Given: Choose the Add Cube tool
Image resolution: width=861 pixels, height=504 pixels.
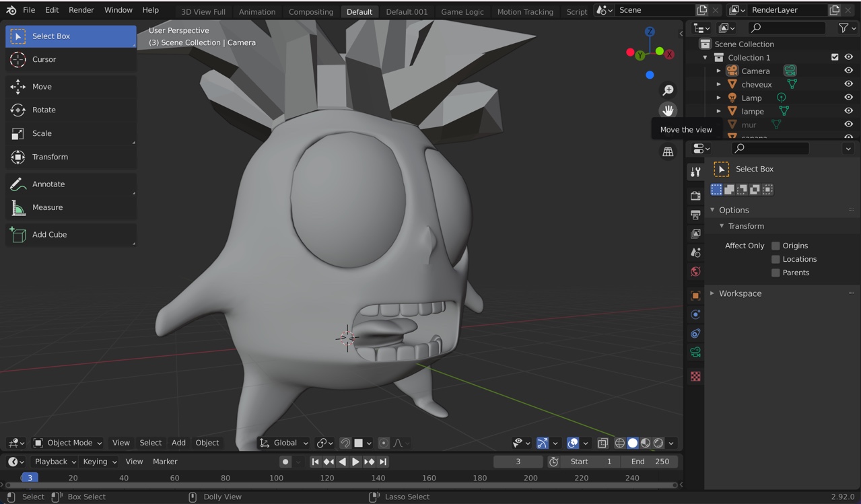Looking at the screenshot, I should point(71,234).
